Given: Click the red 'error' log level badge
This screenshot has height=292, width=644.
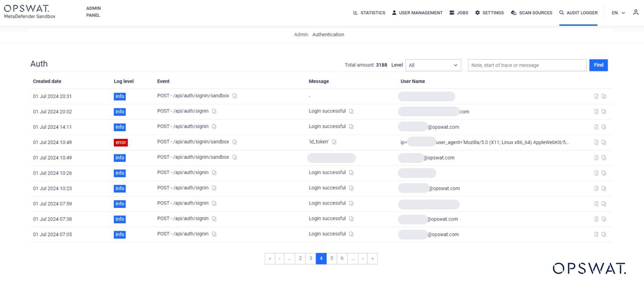Looking at the screenshot, I should [x=121, y=143].
